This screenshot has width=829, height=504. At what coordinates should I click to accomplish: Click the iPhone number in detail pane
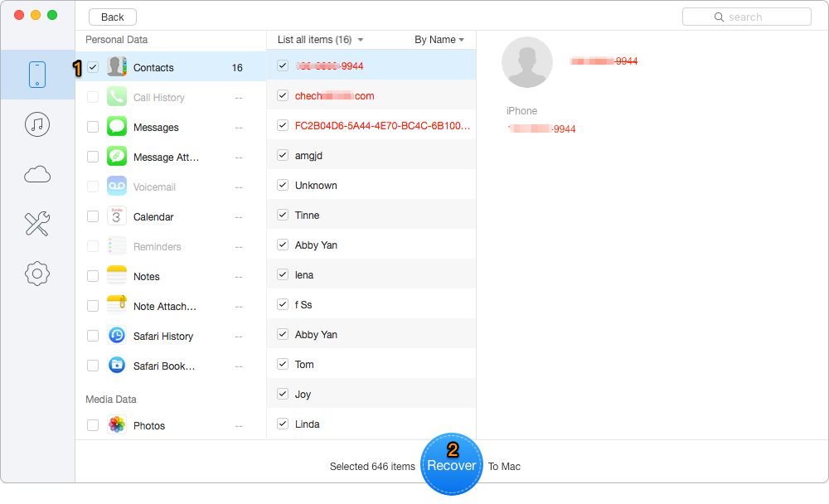coord(541,129)
